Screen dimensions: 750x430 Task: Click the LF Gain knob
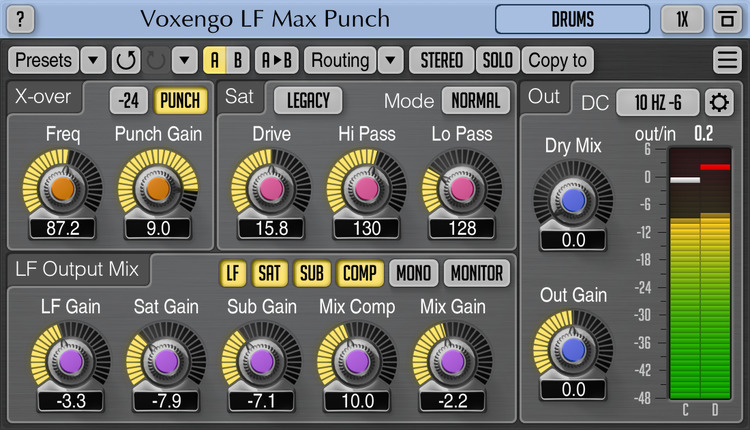(x=71, y=361)
